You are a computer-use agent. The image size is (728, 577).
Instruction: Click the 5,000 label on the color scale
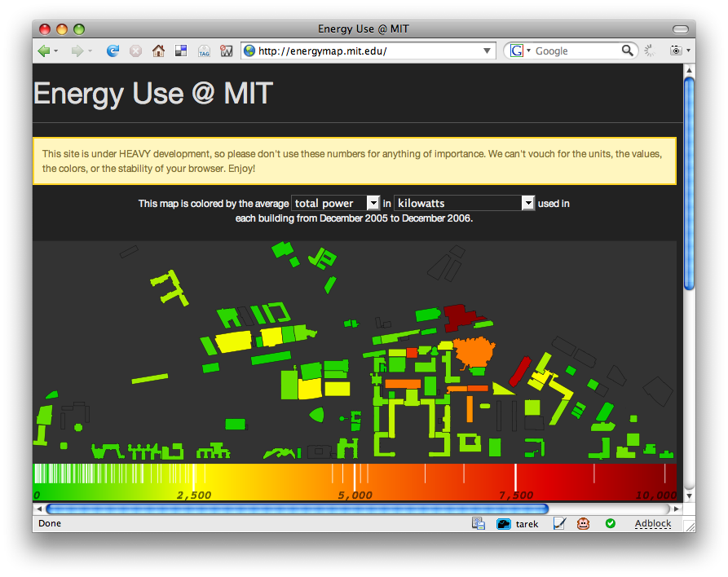[x=355, y=496]
